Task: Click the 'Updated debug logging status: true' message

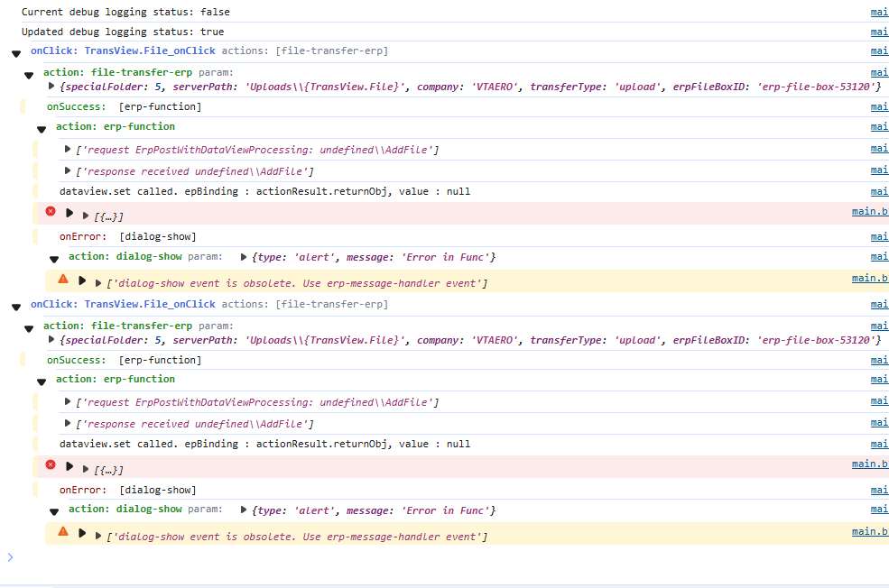Action: click(123, 32)
